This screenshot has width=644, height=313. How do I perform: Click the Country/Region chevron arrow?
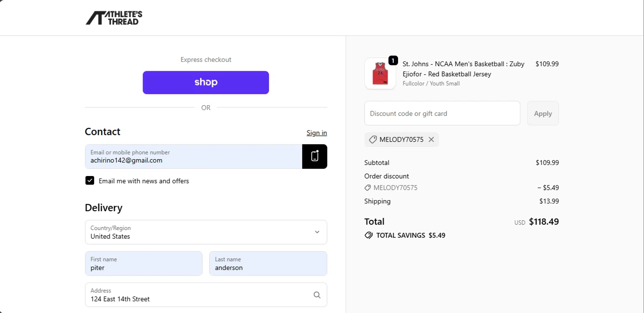[x=317, y=232]
